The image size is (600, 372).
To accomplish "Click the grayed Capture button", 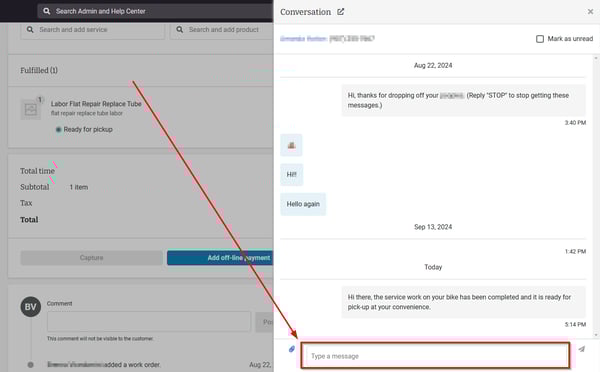I will [x=91, y=258].
